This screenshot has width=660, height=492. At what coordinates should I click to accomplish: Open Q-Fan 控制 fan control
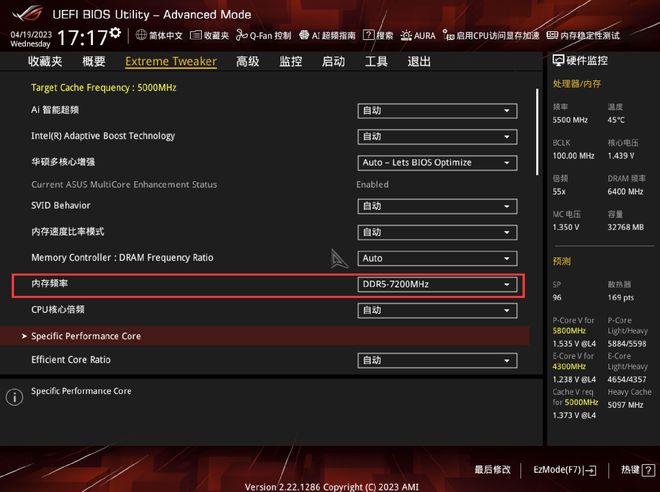click(x=264, y=36)
